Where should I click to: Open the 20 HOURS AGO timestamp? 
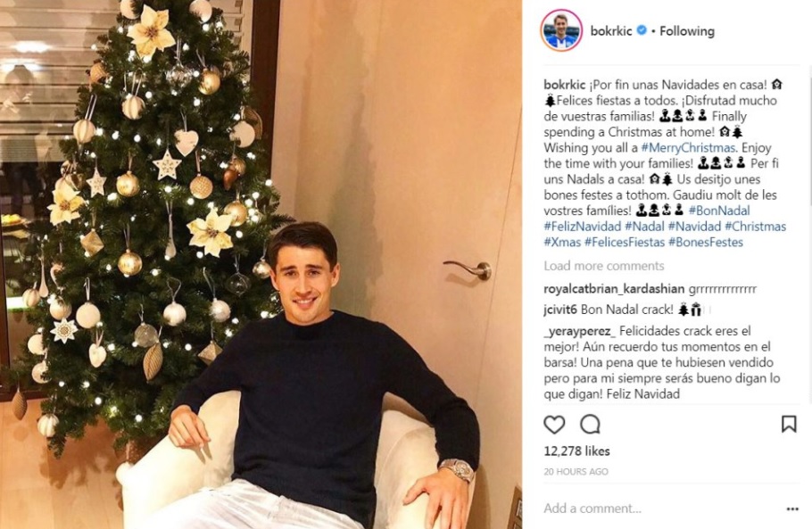[x=576, y=472]
